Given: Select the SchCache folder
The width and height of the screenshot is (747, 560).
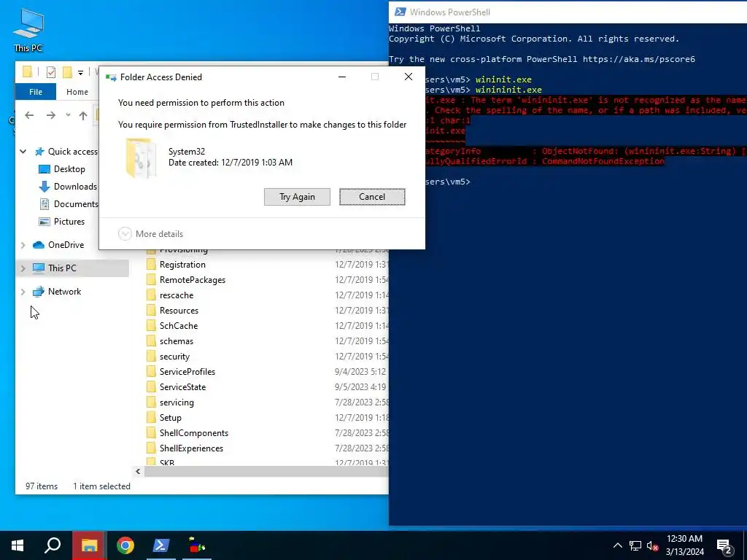Looking at the screenshot, I should tap(179, 326).
